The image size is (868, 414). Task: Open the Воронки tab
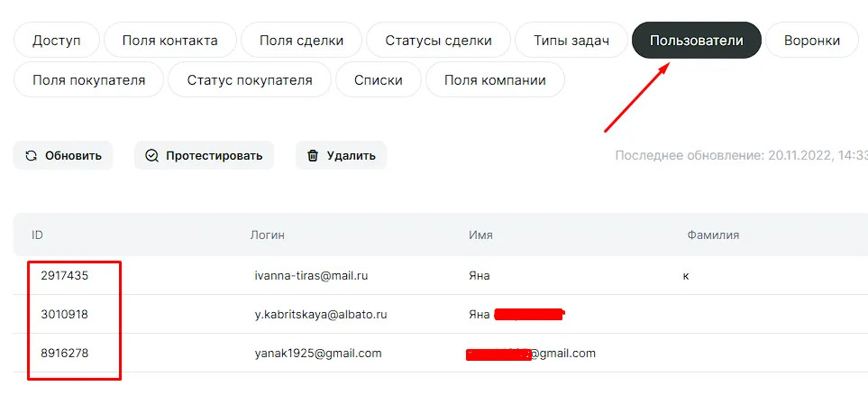811,41
